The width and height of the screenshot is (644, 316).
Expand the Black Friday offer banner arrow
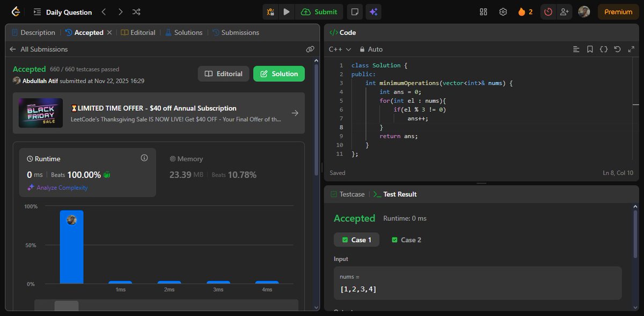click(x=295, y=113)
